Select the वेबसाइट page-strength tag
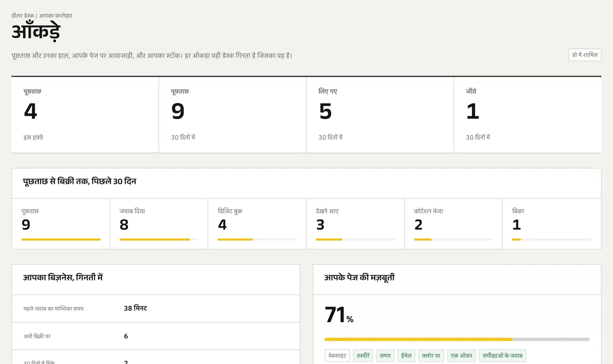This screenshot has width=613, height=364. 337,356
